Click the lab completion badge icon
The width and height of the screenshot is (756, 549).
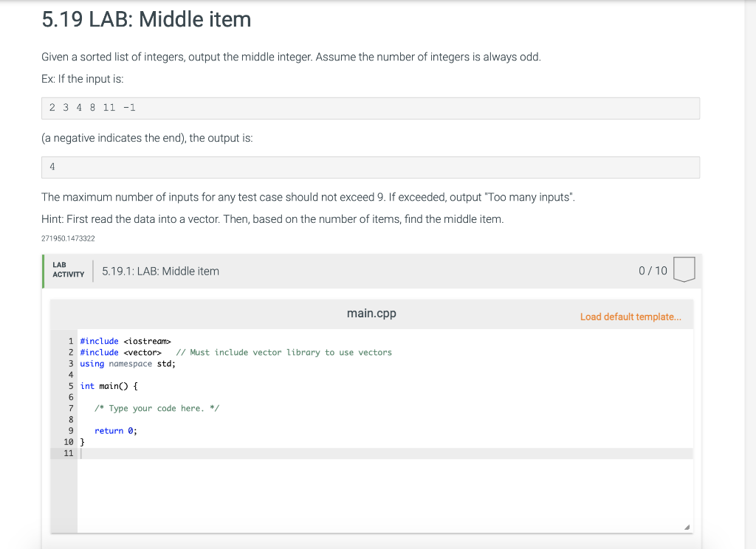pyautogui.click(x=684, y=270)
